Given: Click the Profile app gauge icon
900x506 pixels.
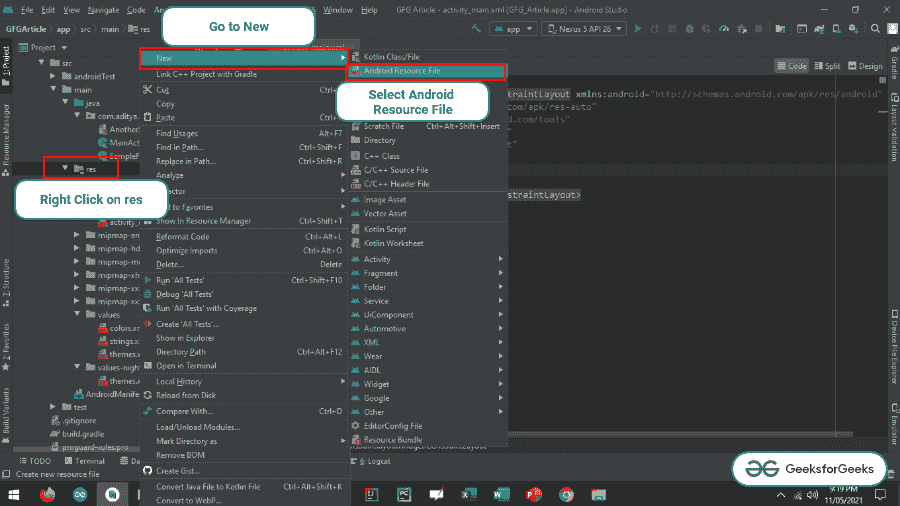Looking at the screenshot, I should tap(722, 29).
